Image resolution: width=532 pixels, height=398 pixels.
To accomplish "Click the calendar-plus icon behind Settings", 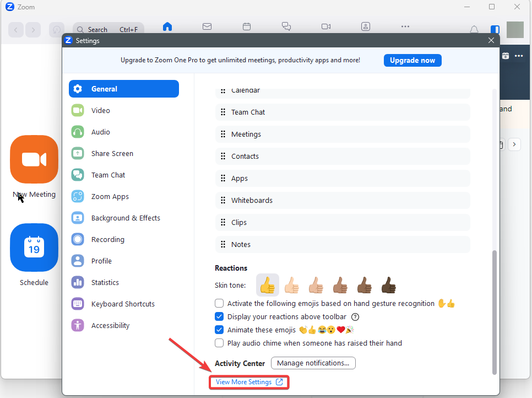I will click(x=506, y=56).
